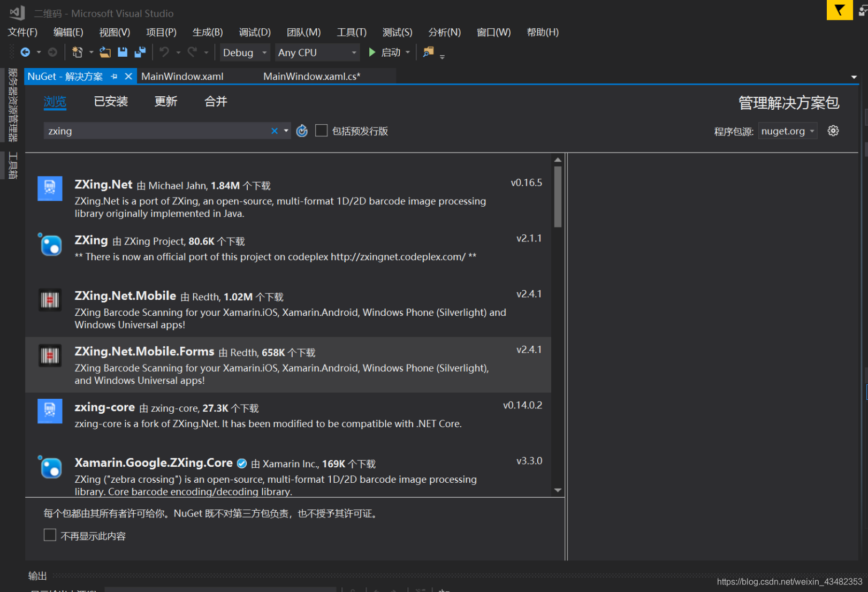868x592 pixels.
Task: Click the find in files toolbar icon
Action: click(x=429, y=52)
